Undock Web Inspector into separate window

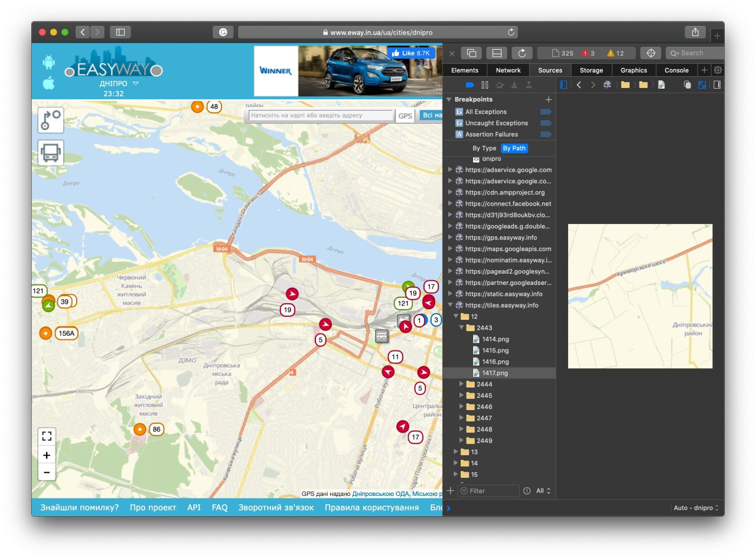click(471, 53)
